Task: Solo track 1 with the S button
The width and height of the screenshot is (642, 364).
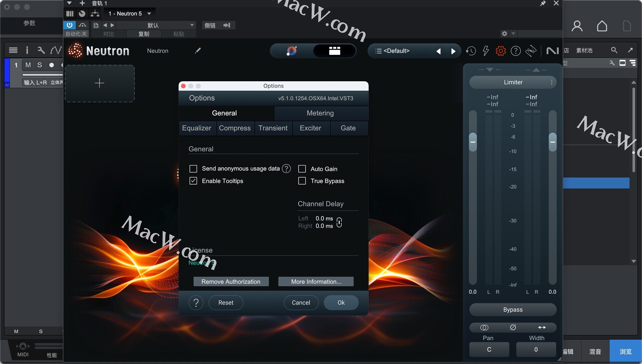Action: [x=39, y=65]
